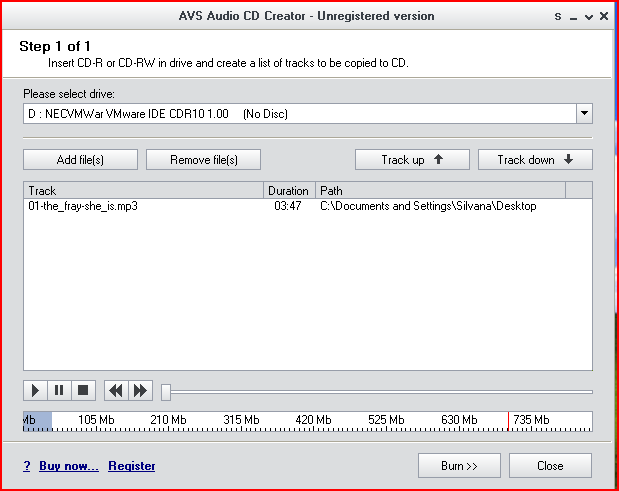Open the Register link
This screenshot has height=491, width=619.
coord(131,466)
